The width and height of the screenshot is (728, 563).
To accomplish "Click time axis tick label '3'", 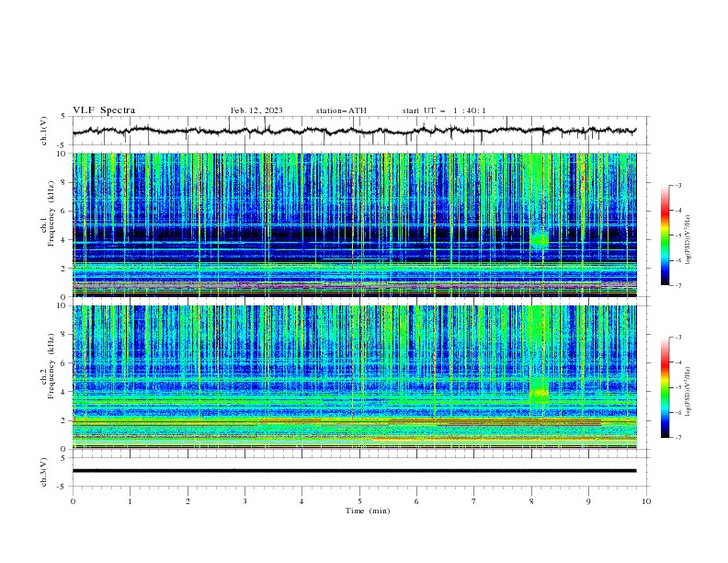I will click(245, 501).
